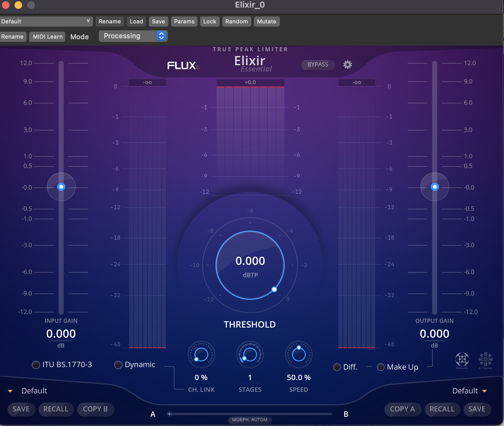Viewport: 504px width, 426px height.
Task: Click the THRESHOLD label
Action: coord(250,325)
